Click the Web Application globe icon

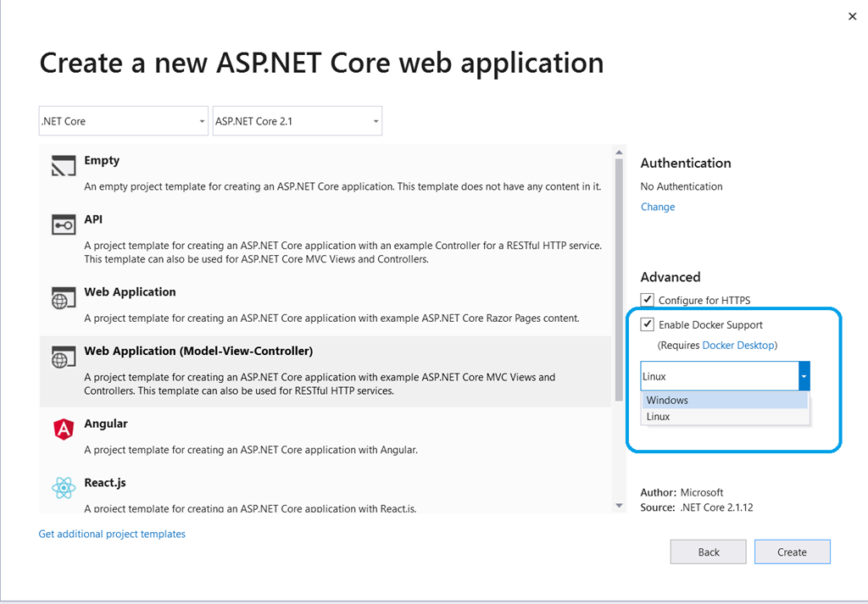click(64, 296)
